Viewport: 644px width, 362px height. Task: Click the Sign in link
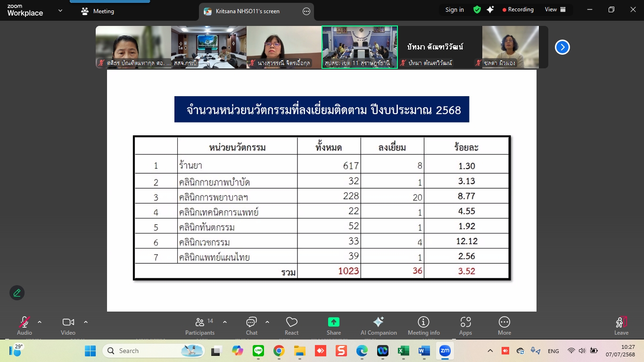pyautogui.click(x=454, y=9)
